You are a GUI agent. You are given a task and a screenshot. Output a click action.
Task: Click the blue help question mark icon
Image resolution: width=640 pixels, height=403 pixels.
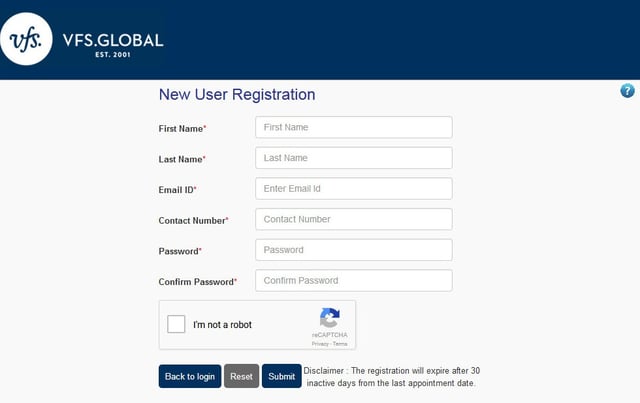tap(627, 91)
